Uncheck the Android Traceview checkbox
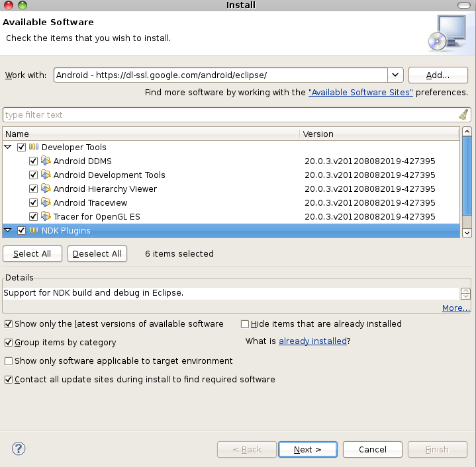The height and width of the screenshot is (467, 476). click(33, 202)
